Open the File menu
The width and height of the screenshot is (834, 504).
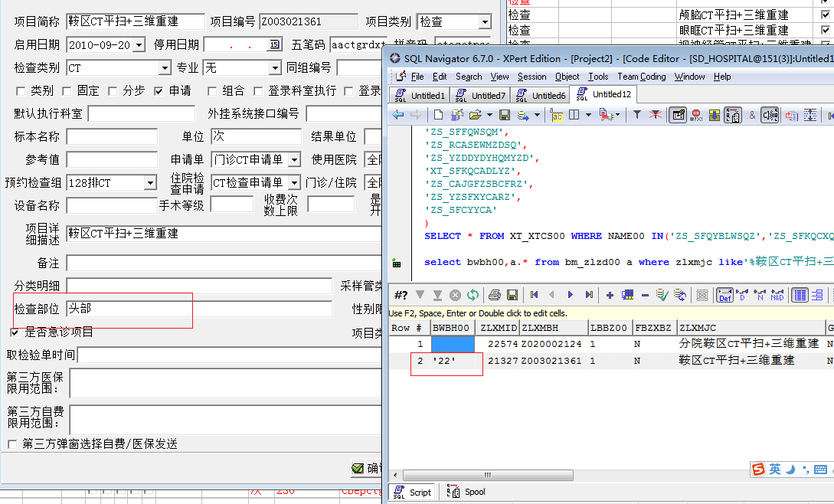(x=417, y=77)
